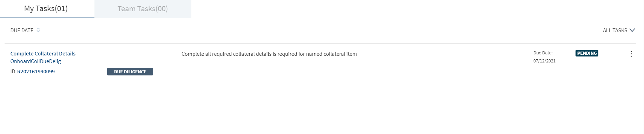
Task: Open task ID R202161990099
Action: click(x=36, y=72)
